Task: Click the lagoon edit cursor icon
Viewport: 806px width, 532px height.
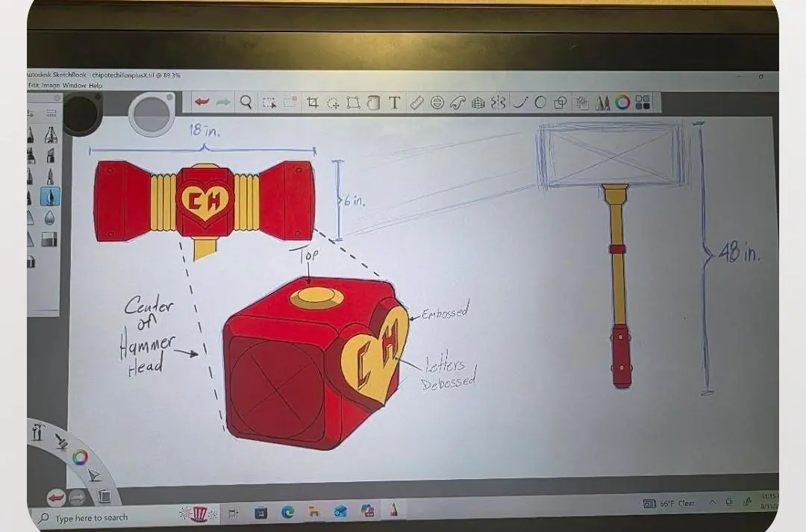Action: pyautogui.click(x=93, y=475)
